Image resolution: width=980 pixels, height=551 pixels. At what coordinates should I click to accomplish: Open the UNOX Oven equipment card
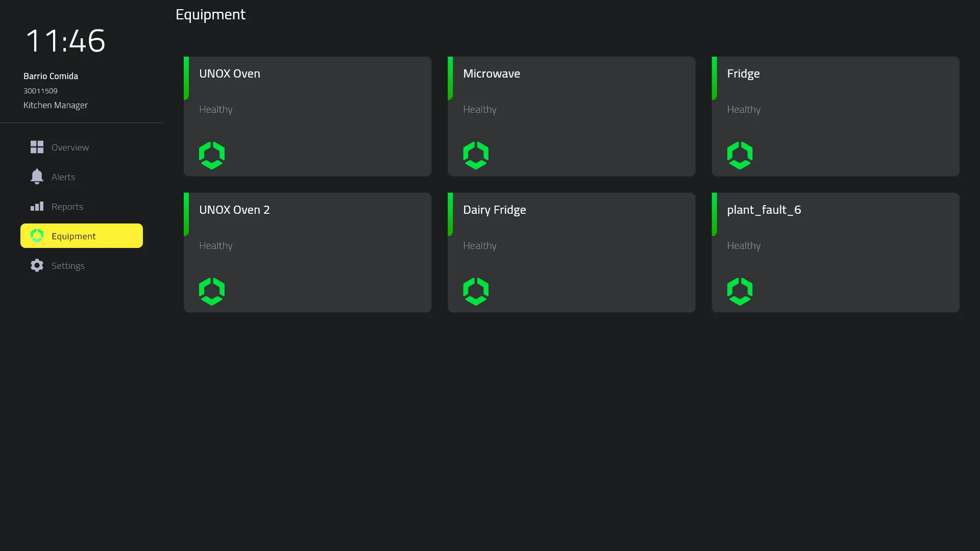[x=307, y=116]
